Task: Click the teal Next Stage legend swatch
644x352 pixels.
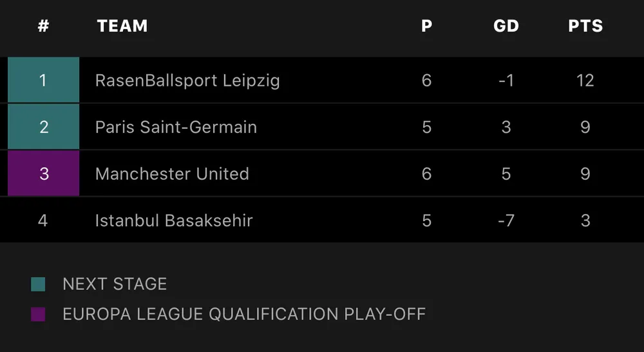Action: point(38,284)
